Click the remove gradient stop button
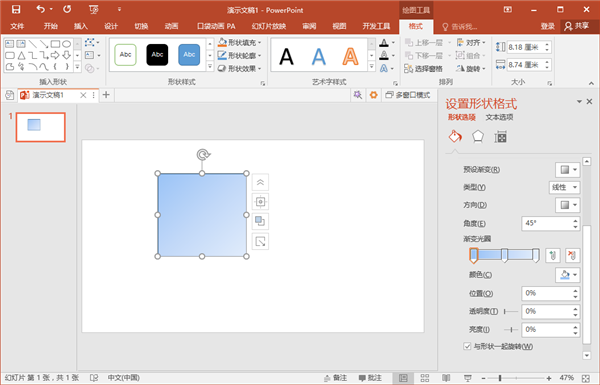Image resolution: width=600 pixels, height=385 pixels. (572, 255)
